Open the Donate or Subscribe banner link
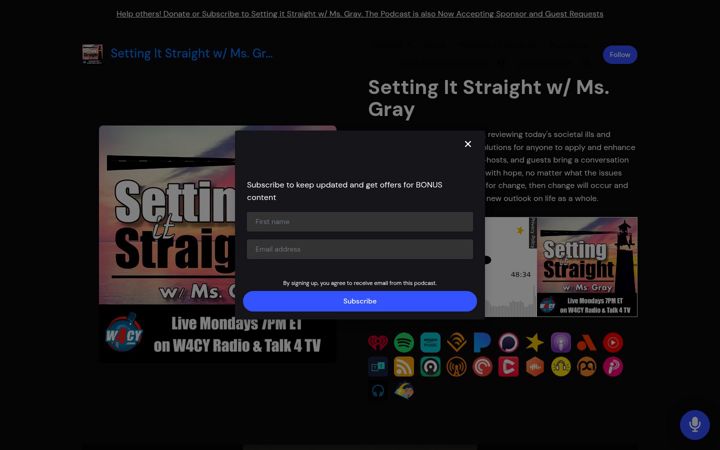 click(360, 14)
